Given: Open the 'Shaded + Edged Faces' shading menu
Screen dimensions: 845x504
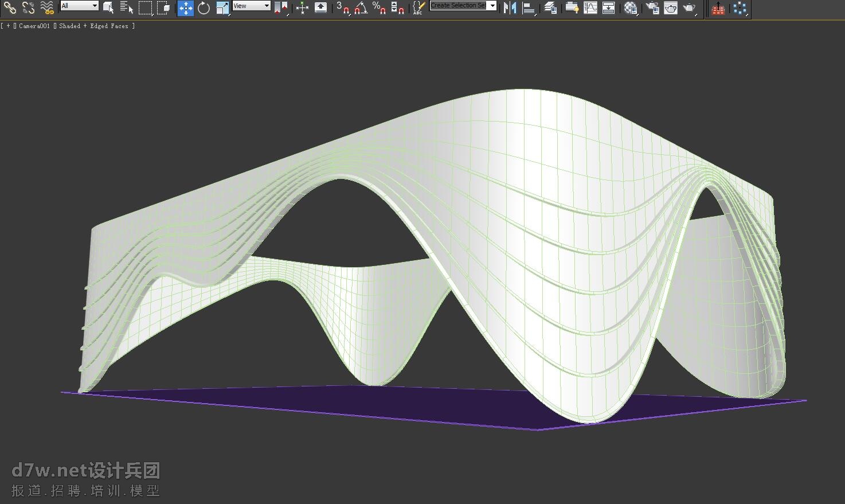Looking at the screenshot, I should tap(93, 26).
